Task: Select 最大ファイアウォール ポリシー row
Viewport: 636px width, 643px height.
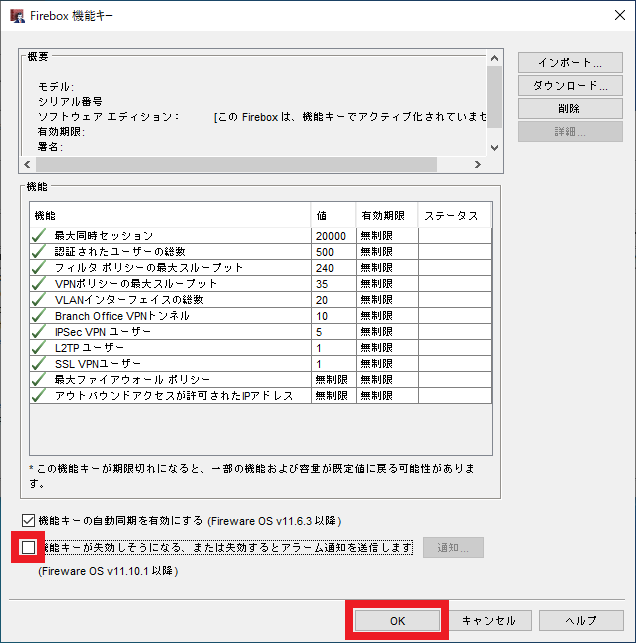Action: point(261,380)
